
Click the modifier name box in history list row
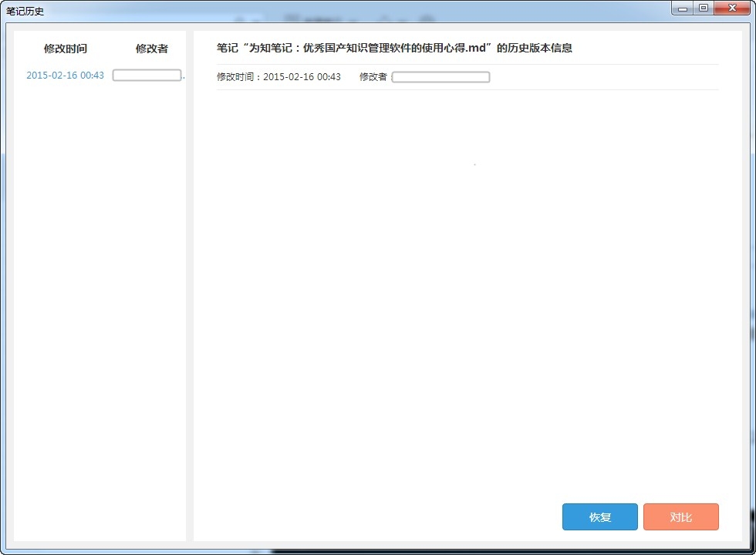click(147, 76)
